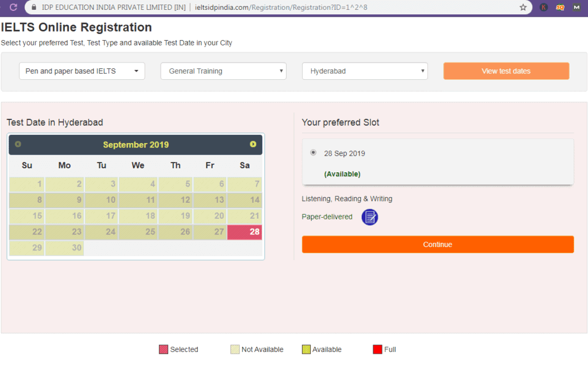Click date 9 in the calendar
Screen dimensions: 588x371
point(64,200)
